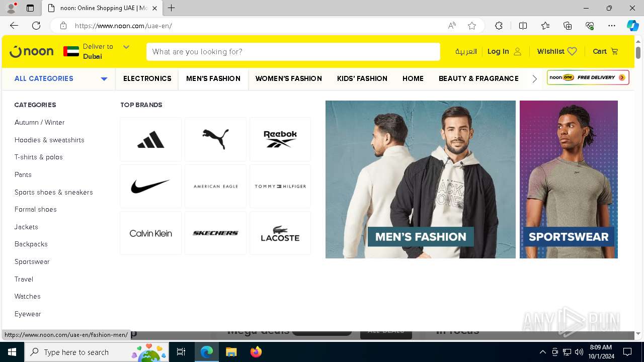
Task: Open the noon One Free Delivery banner
Action: 588,77
